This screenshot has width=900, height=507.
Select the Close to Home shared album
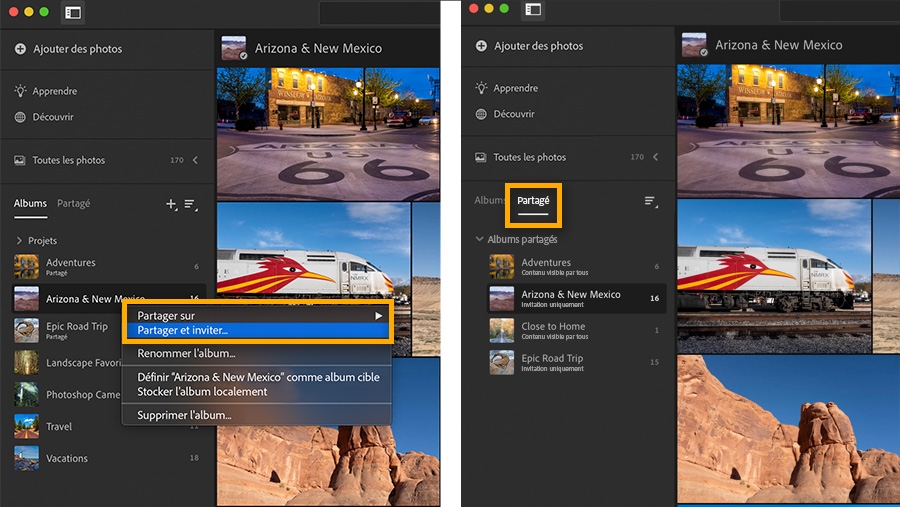[576, 330]
